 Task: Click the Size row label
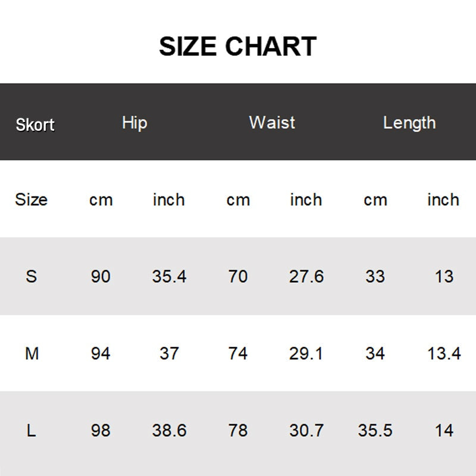coord(31,199)
